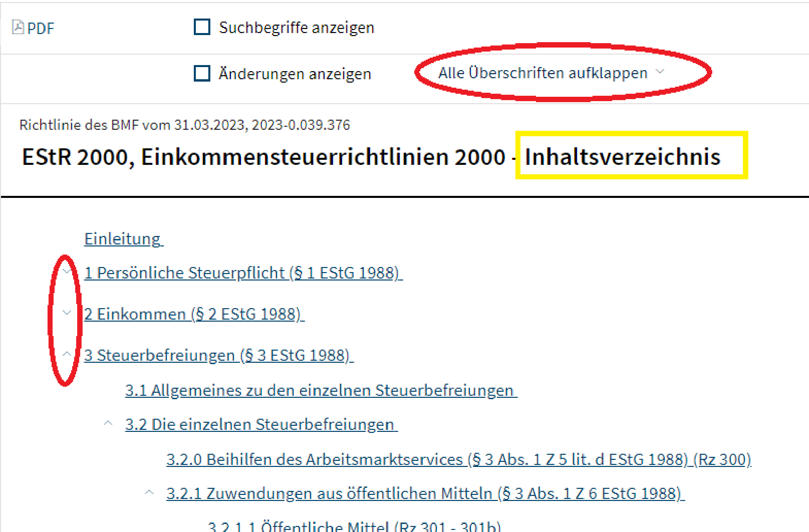Click Alle Überschriften aufklappen chevron icon
Screen dimensions: 809x532
tap(660, 72)
